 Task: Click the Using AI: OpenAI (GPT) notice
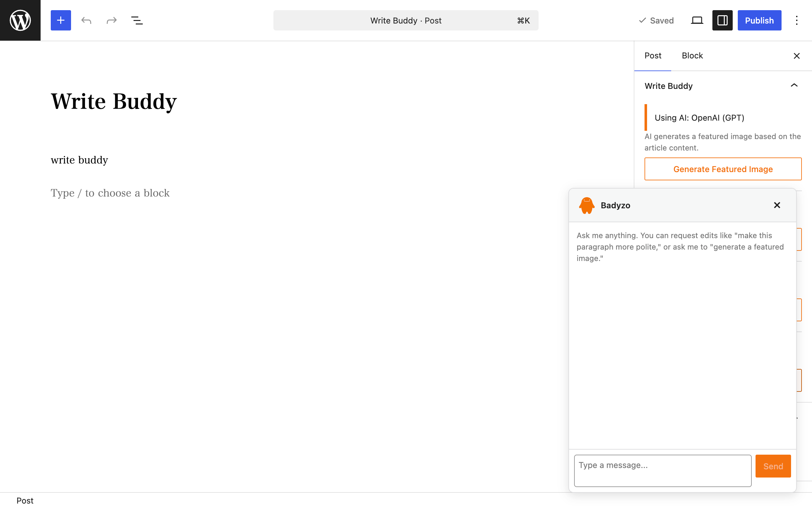[x=723, y=117]
